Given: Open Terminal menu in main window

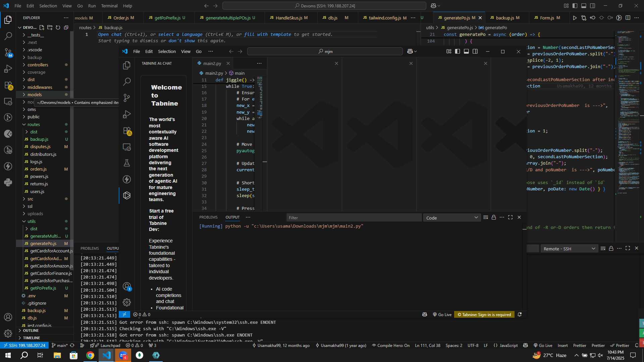Looking at the screenshot, I should pyautogui.click(x=109, y=6).
